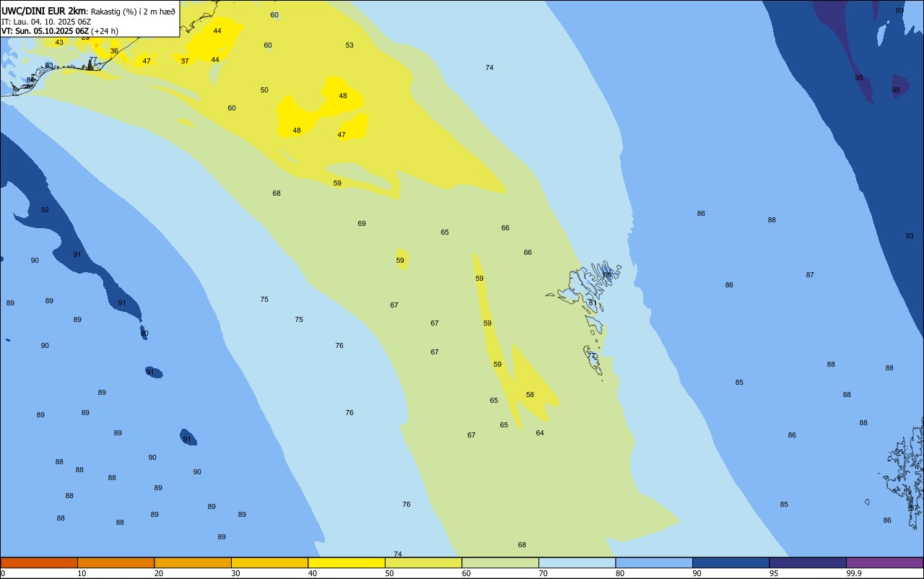924x579 pixels.
Task: Click the 0–10 dark orange legend swatch
Action: pyautogui.click(x=39, y=562)
